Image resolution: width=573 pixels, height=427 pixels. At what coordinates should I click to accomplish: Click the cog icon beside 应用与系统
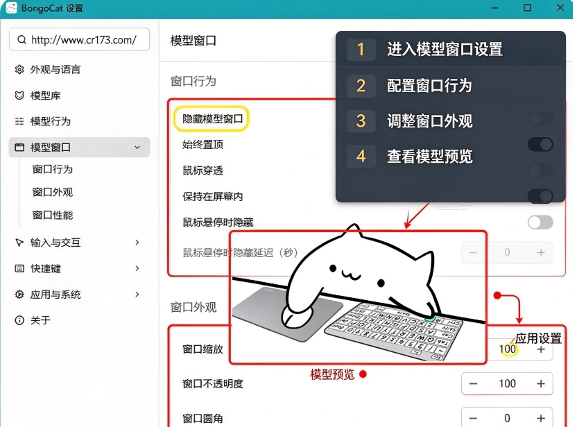[x=19, y=295]
